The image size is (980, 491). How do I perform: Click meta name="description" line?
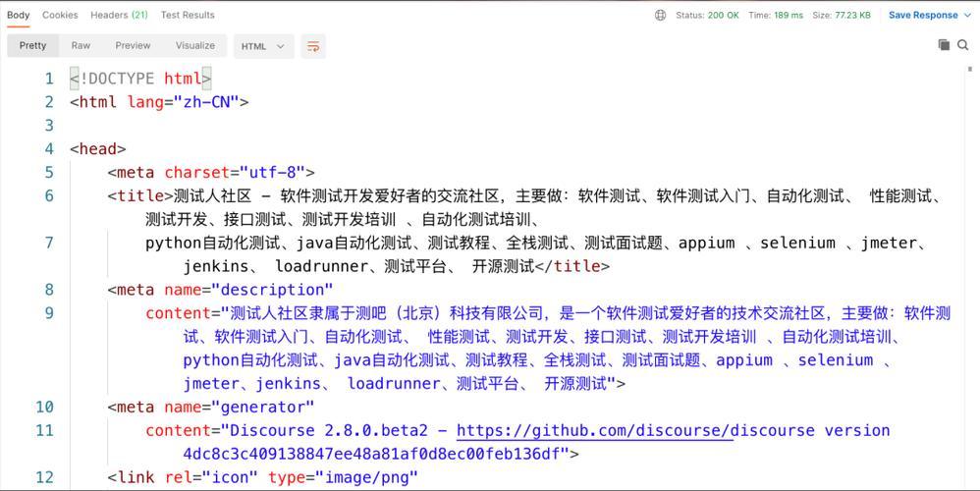pyautogui.click(x=220, y=290)
